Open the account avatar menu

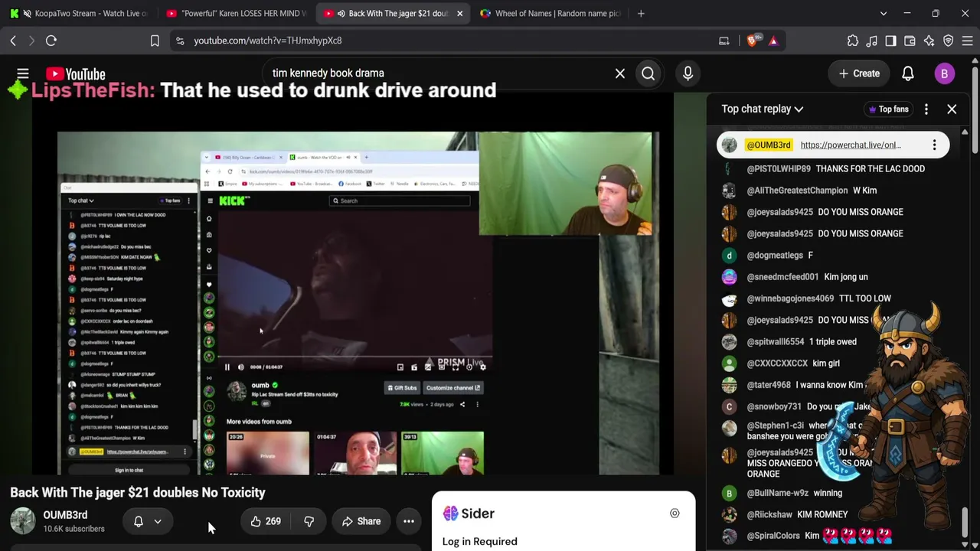click(x=944, y=73)
